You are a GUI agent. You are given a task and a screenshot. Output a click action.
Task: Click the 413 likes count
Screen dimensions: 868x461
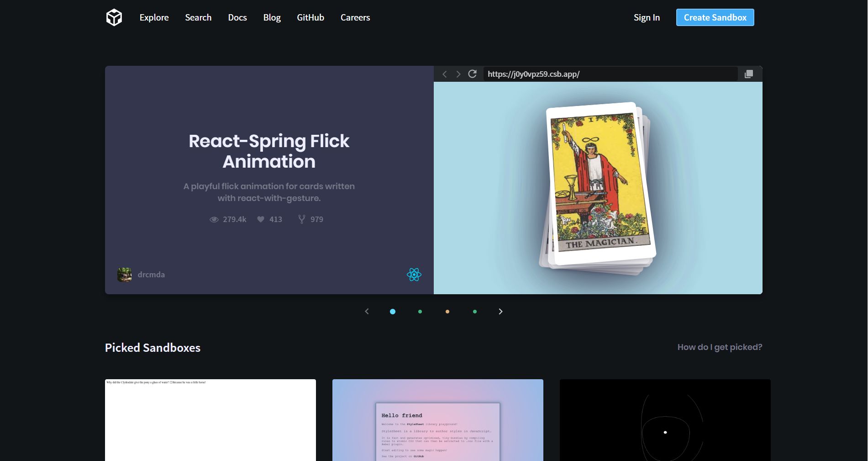tap(276, 219)
